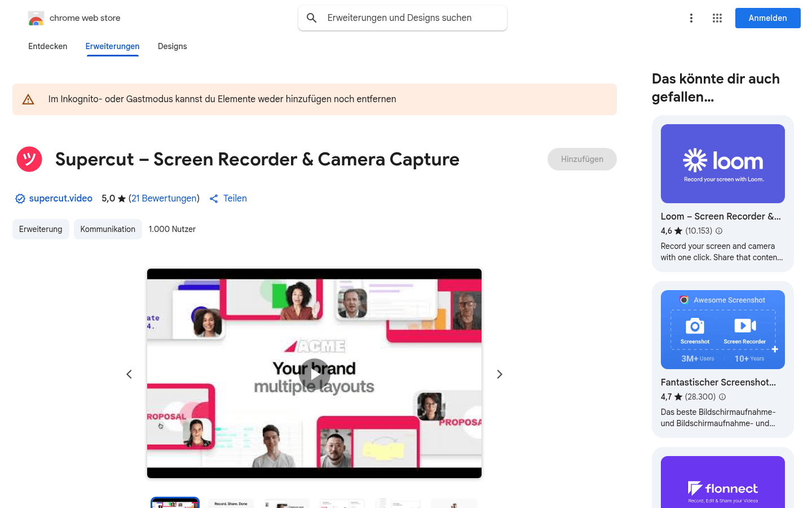Click the info icon next to Loom rating
The width and height of the screenshot is (812, 508).
point(719,231)
